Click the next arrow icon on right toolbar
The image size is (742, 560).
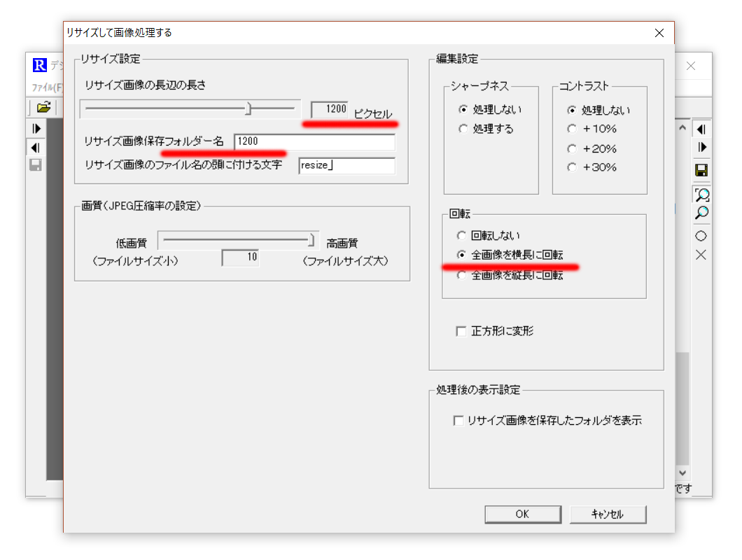tap(702, 147)
